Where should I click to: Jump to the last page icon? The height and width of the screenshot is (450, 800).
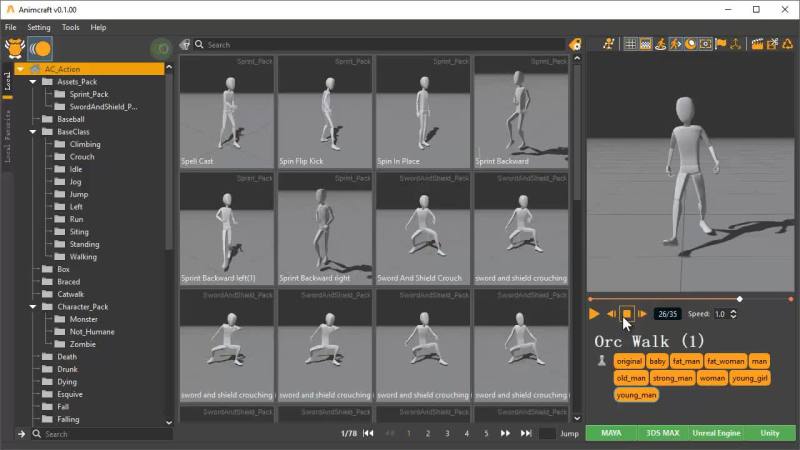[526, 433]
